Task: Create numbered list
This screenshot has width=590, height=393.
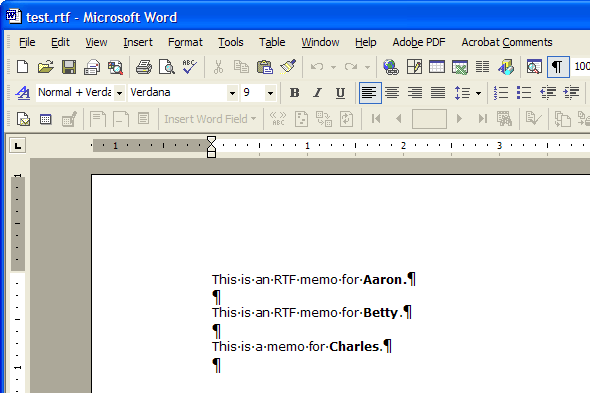Action: pos(501,93)
